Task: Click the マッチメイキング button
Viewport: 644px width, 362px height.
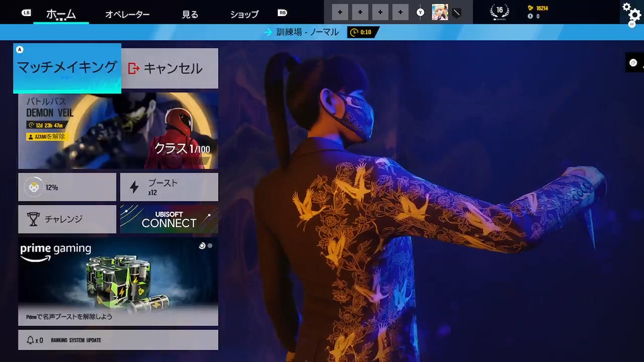Action: (x=67, y=68)
